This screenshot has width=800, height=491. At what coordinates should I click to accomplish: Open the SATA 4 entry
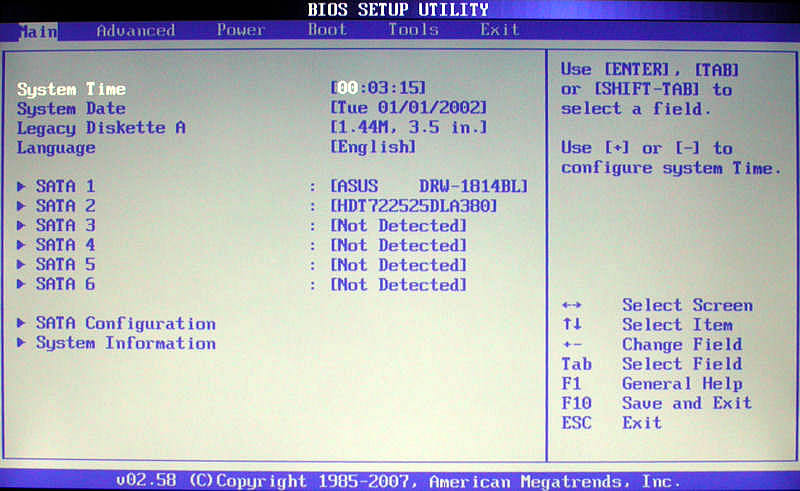coord(65,245)
